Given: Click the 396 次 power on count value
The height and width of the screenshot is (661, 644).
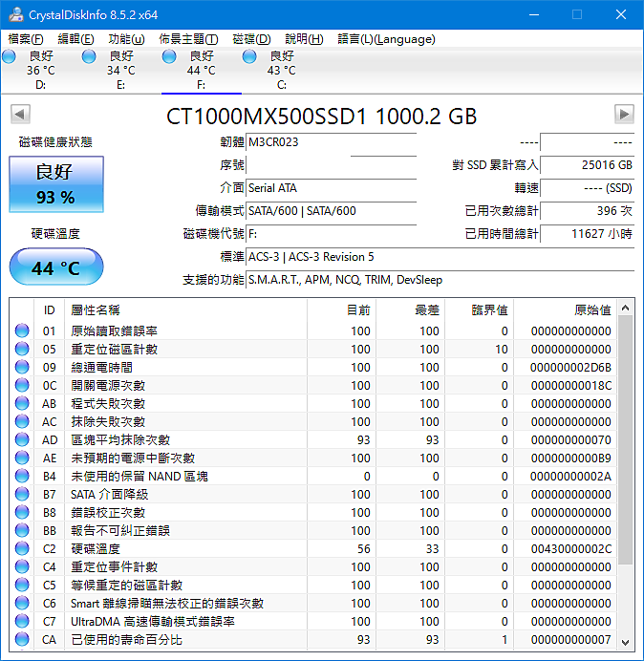Looking at the screenshot, I should tap(587, 211).
